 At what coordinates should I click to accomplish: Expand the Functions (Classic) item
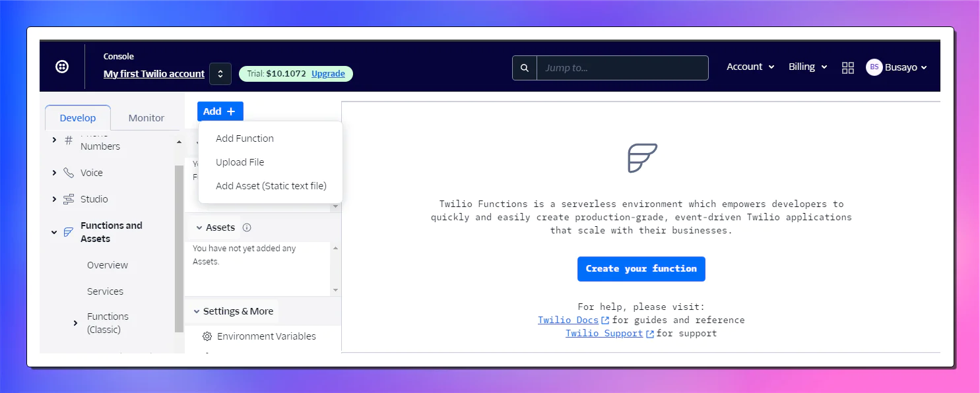click(75, 323)
